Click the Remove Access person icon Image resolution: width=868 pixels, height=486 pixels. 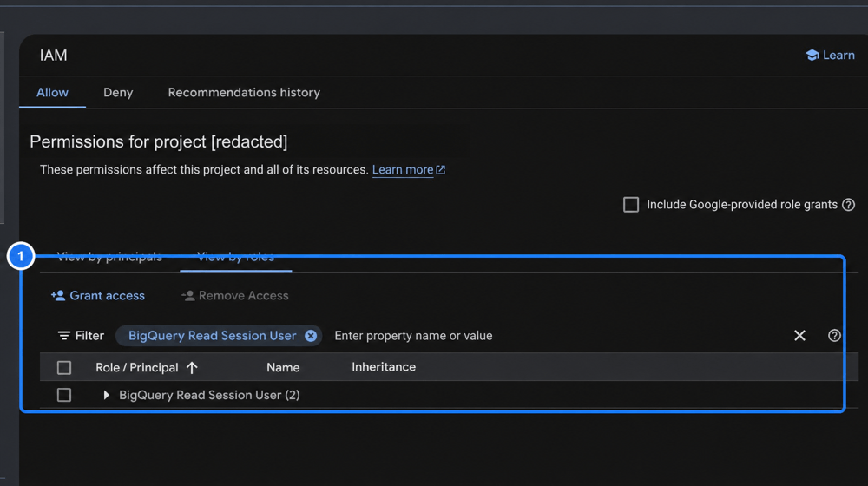[188, 296]
